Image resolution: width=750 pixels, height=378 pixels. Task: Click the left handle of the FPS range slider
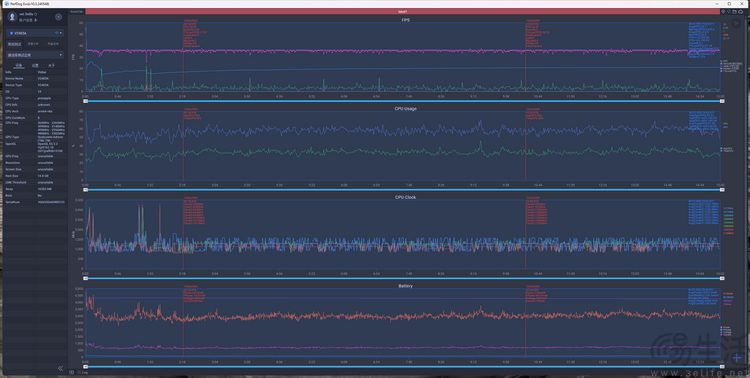tap(86, 101)
